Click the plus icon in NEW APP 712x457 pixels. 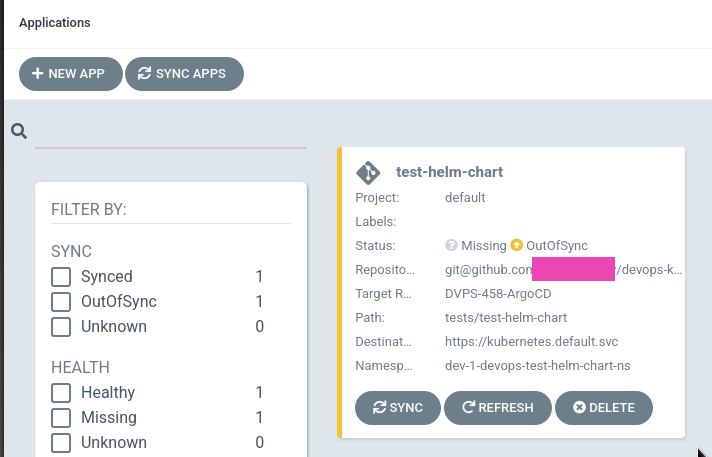tap(38, 74)
